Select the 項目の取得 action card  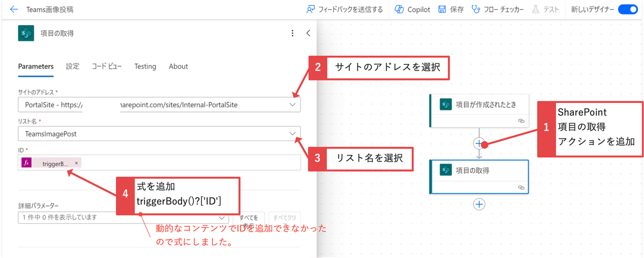click(x=479, y=176)
